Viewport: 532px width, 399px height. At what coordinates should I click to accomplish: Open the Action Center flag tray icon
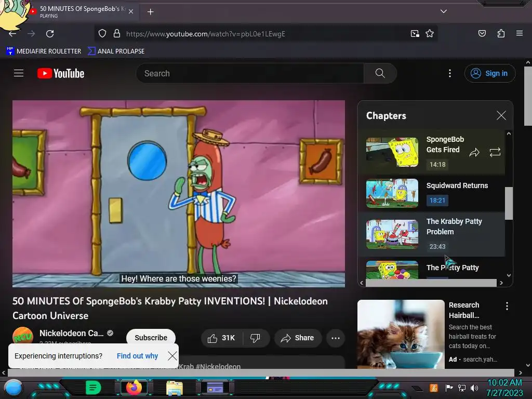[449, 388]
